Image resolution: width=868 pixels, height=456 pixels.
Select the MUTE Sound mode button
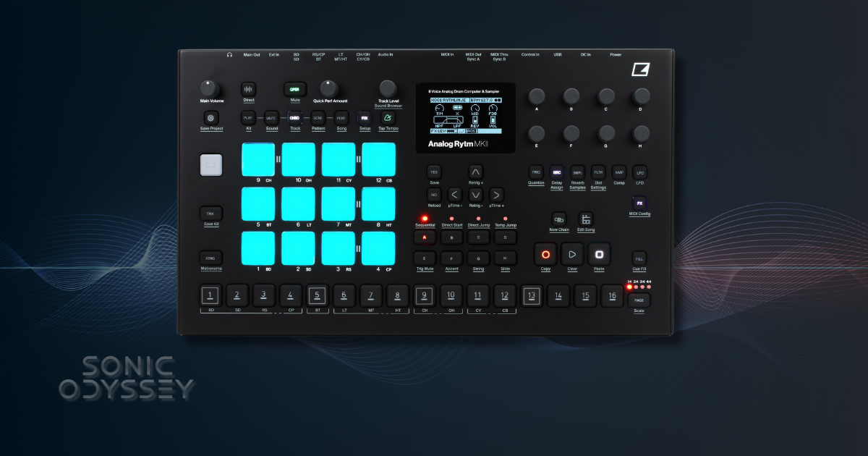[271, 117]
